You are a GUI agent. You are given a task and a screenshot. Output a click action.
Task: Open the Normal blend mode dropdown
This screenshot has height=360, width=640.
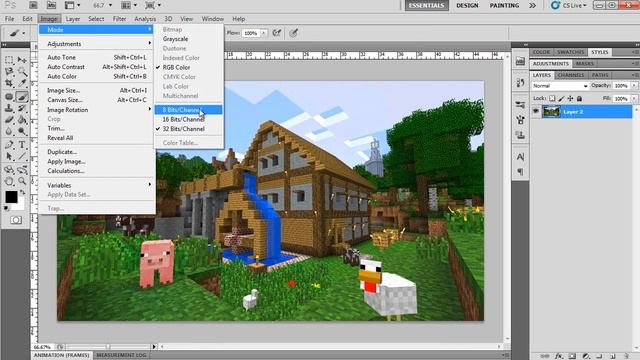560,86
